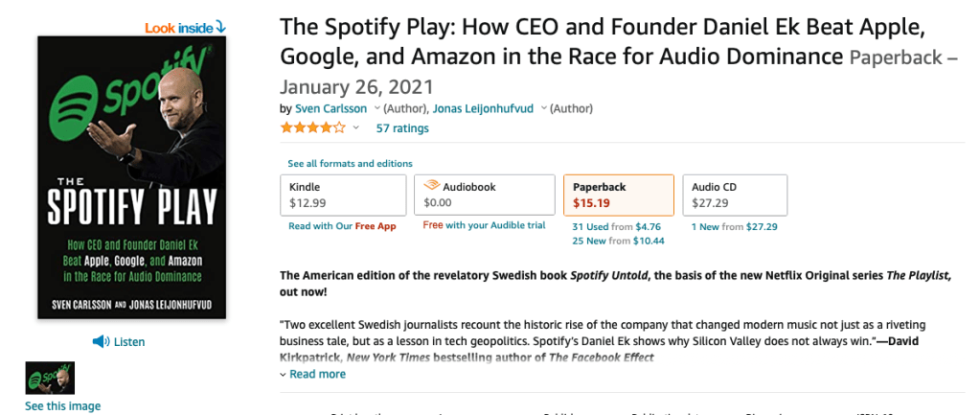Viewport: 980px width, 415px height.
Task: Click the small book cover thumbnail
Action: (50, 378)
